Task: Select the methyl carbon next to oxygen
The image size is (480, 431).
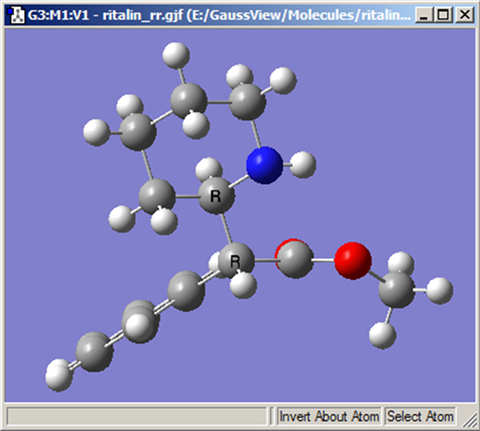Action: coord(397,289)
